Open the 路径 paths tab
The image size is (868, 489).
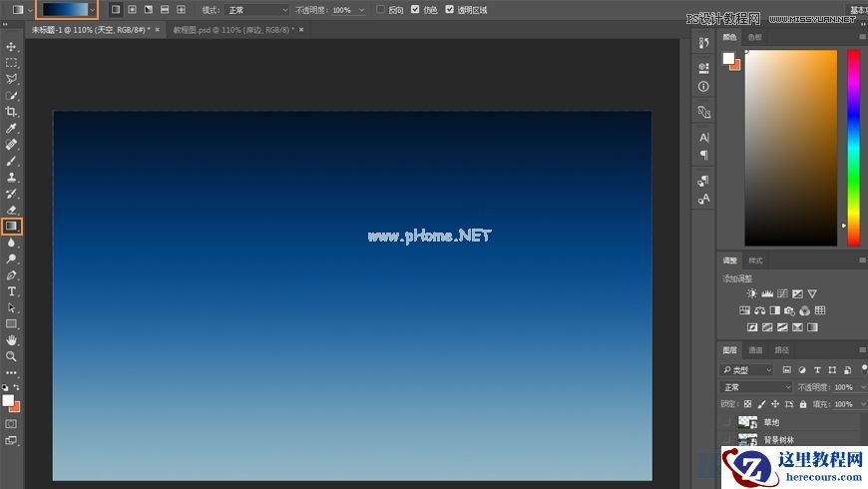[781, 350]
